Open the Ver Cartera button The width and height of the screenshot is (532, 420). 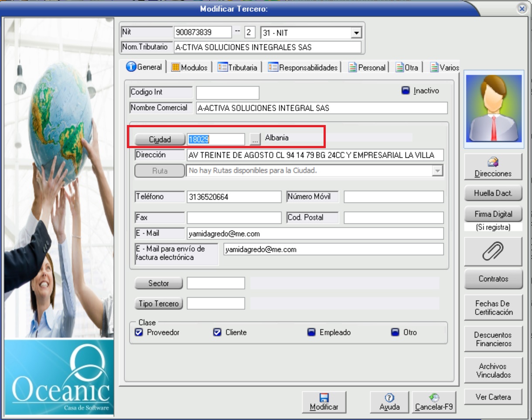coord(493,397)
